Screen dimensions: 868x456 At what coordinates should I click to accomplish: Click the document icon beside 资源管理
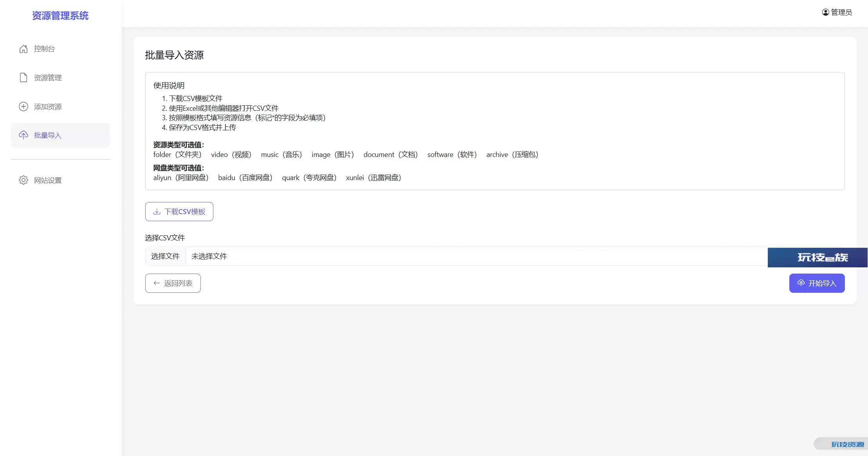coord(23,78)
